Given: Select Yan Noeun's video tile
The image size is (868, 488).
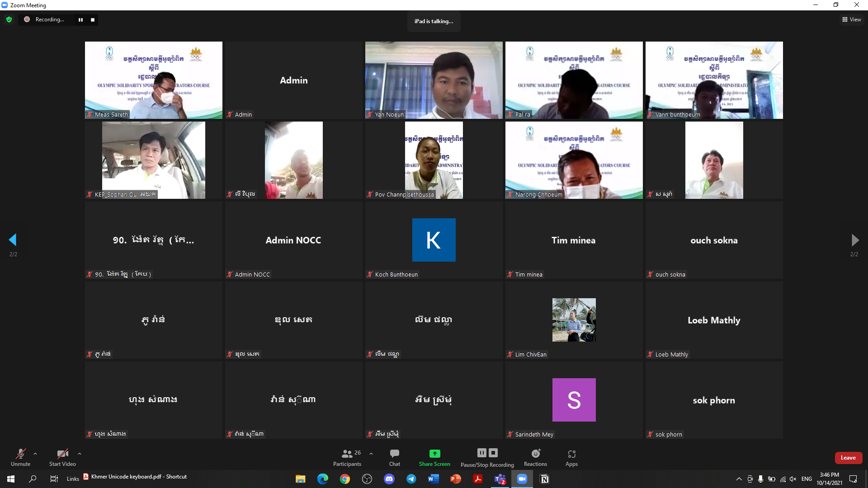Looking at the screenshot, I should [434, 80].
